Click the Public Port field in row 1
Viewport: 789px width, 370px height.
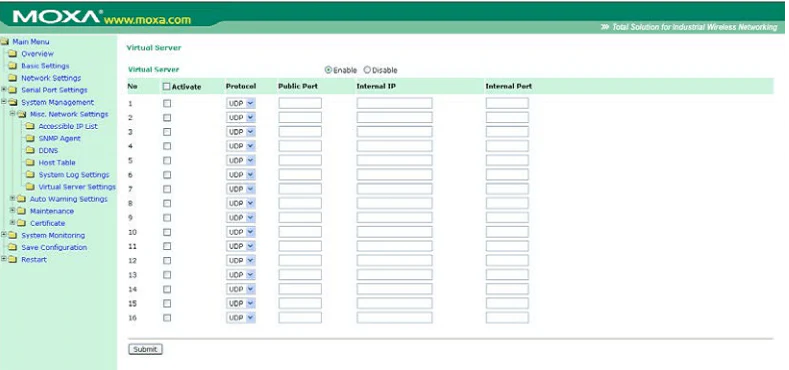300,103
